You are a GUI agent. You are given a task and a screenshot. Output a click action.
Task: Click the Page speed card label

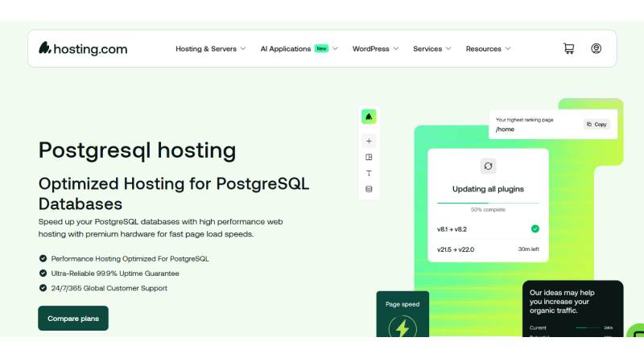point(402,304)
